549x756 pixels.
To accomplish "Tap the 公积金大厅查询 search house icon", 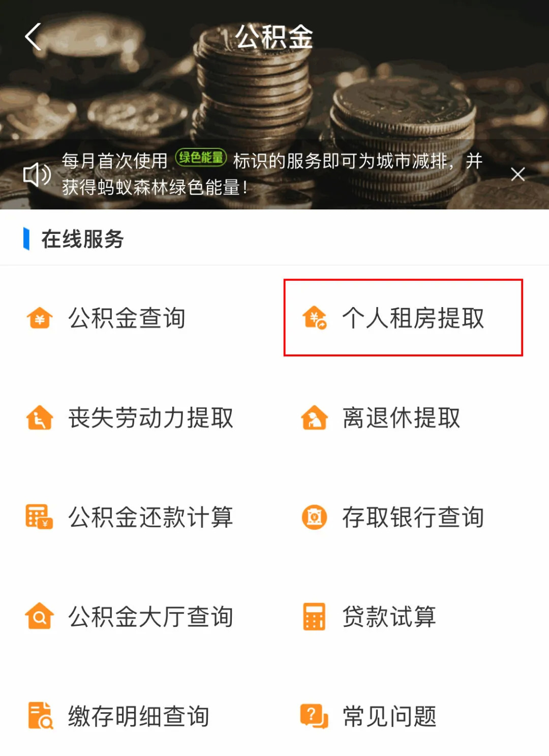I will 40,616.
